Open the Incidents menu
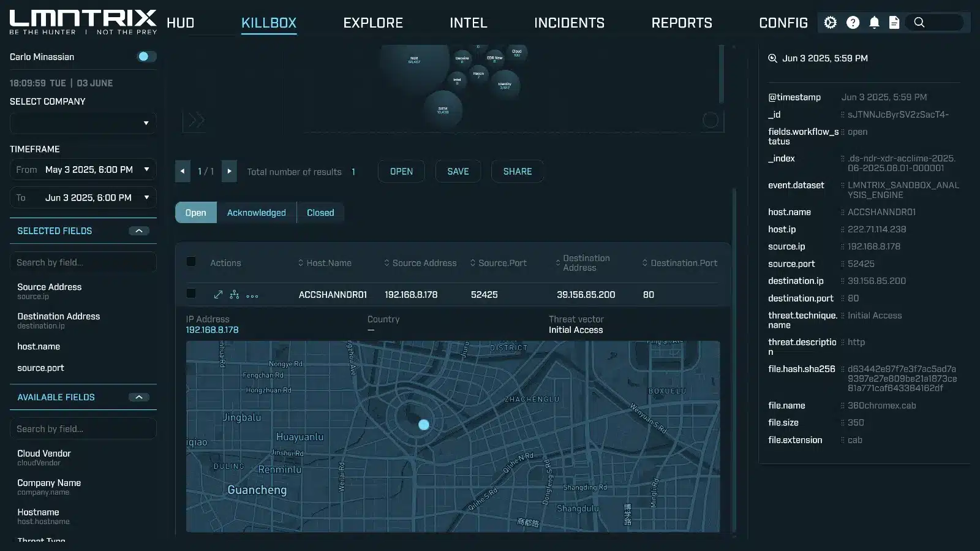The width and height of the screenshot is (980, 551). coord(570,23)
